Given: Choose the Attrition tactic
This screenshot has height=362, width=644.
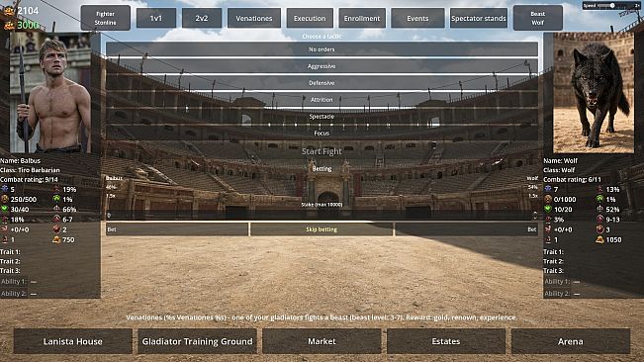Looking at the screenshot, I should click(322, 100).
